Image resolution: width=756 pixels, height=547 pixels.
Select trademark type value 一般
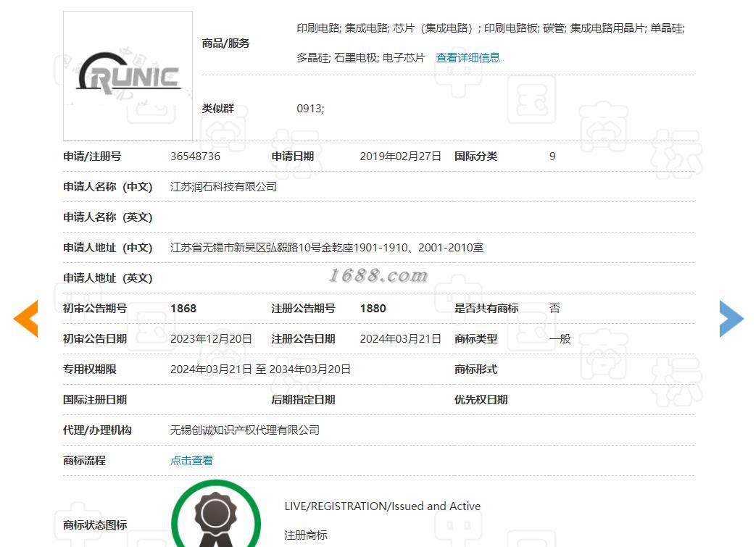click(x=560, y=339)
